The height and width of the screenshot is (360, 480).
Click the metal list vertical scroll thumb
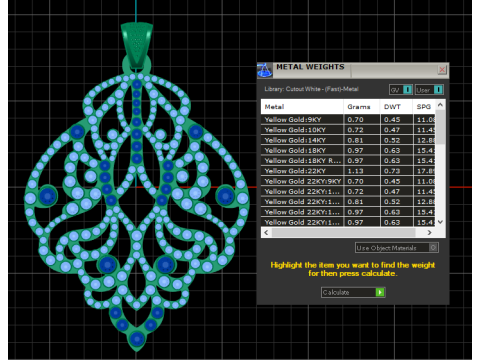pyautogui.click(x=440, y=127)
